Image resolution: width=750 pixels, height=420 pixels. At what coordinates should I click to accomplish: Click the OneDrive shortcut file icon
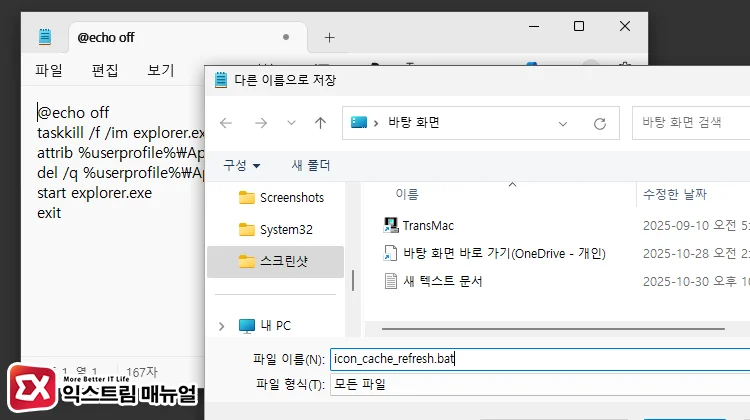[390, 253]
